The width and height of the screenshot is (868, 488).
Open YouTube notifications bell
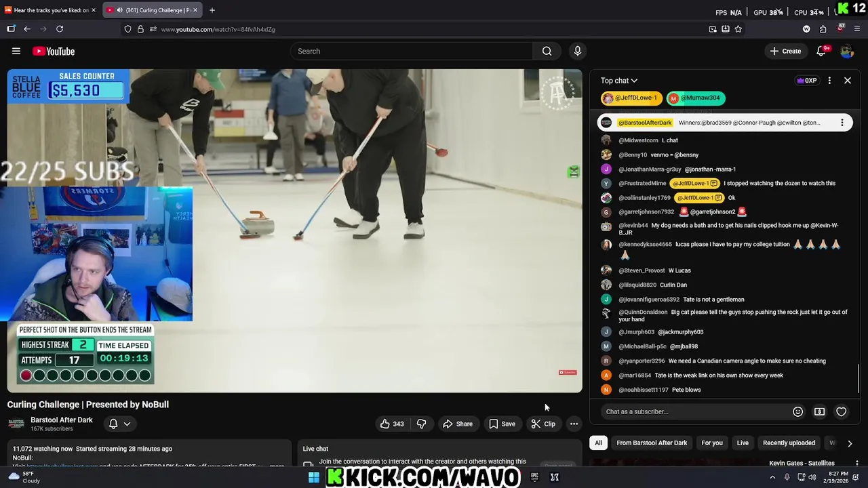tap(821, 51)
